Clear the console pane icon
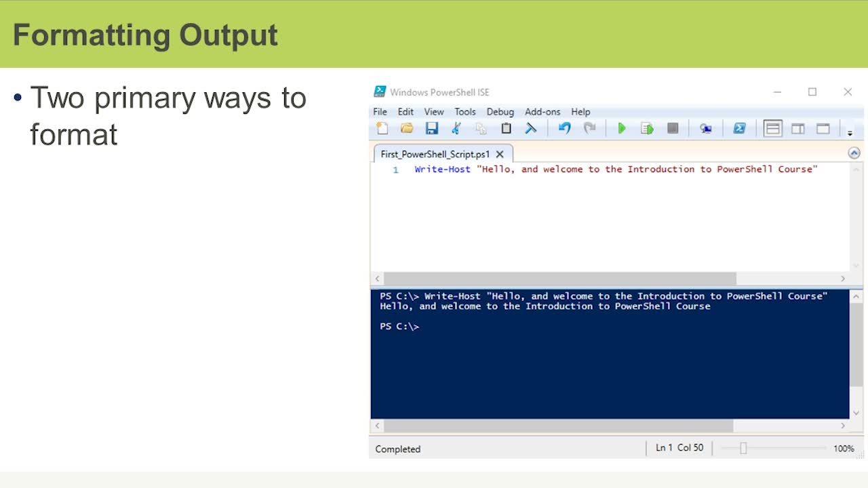 coord(531,129)
